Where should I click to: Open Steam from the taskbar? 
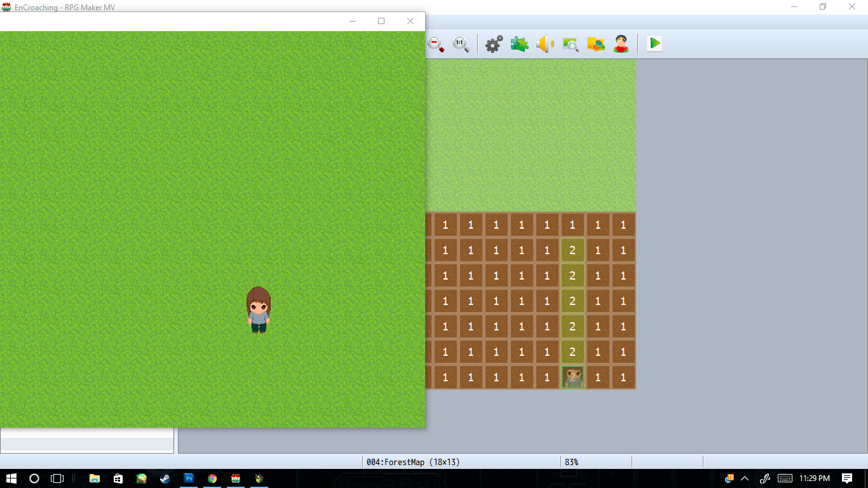coord(165,478)
